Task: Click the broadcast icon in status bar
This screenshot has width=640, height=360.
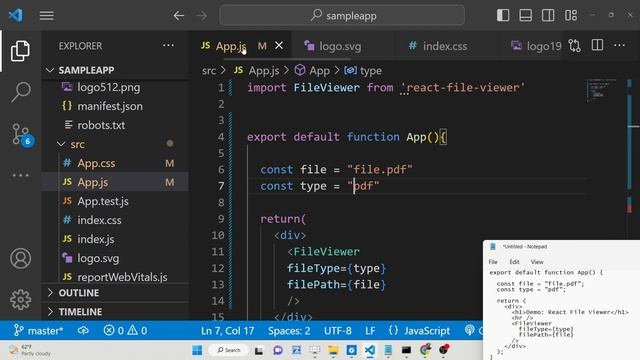Action: (x=469, y=330)
